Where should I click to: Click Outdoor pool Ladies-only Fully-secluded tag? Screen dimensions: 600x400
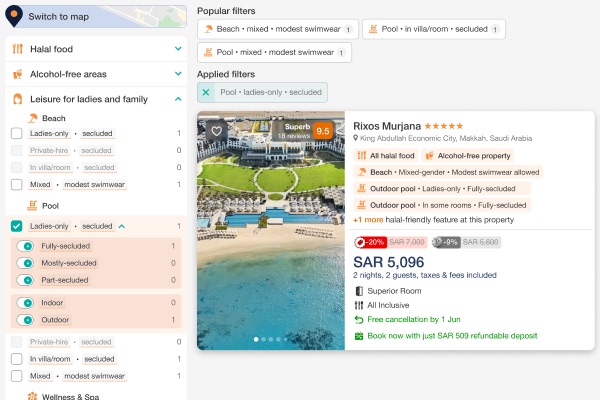(x=442, y=189)
